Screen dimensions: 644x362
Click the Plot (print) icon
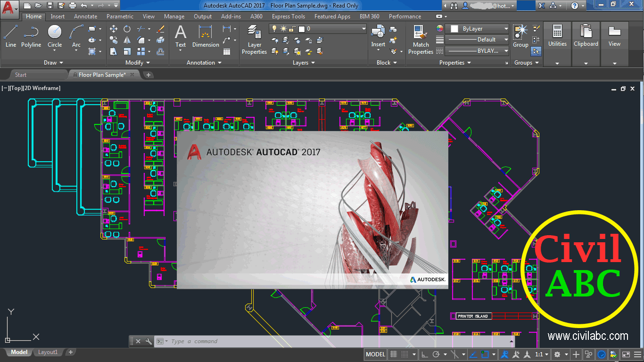coord(73,6)
